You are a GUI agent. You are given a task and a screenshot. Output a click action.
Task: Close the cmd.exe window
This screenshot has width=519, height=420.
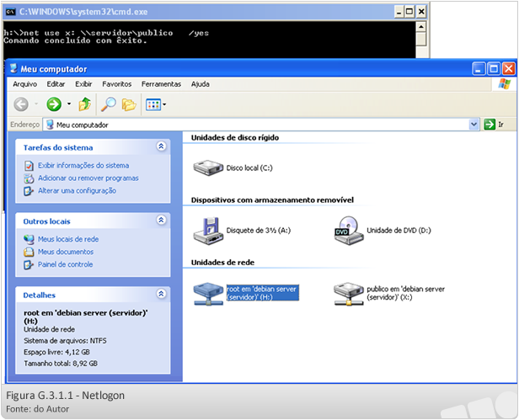[x=421, y=12]
